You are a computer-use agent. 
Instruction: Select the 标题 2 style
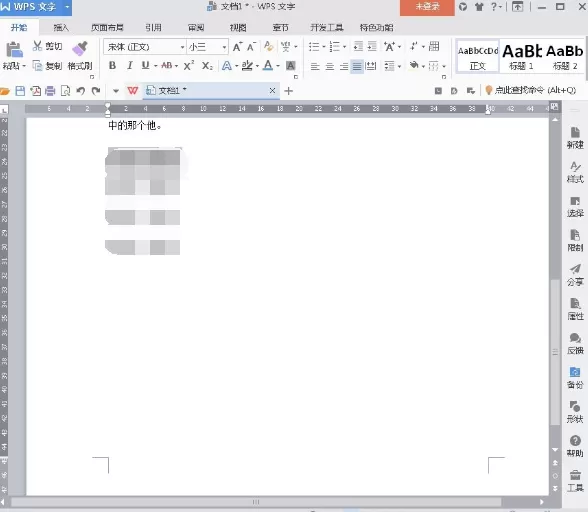coord(565,57)
